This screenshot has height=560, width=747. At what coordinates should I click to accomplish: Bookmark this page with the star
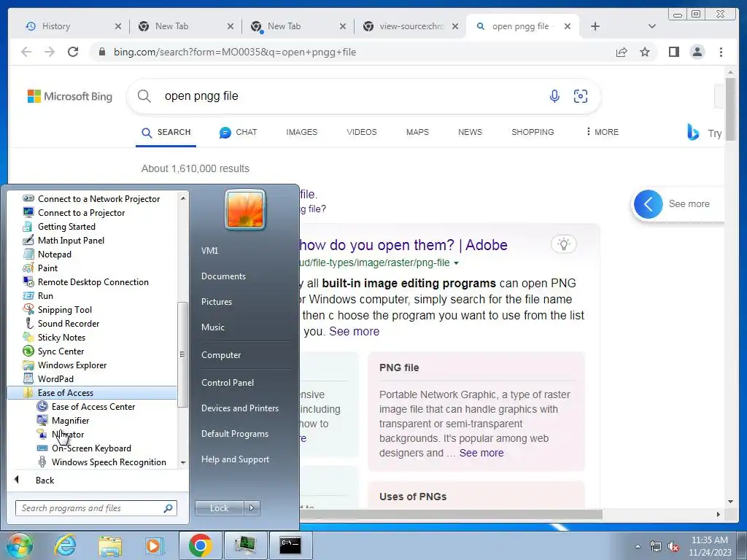645,52
